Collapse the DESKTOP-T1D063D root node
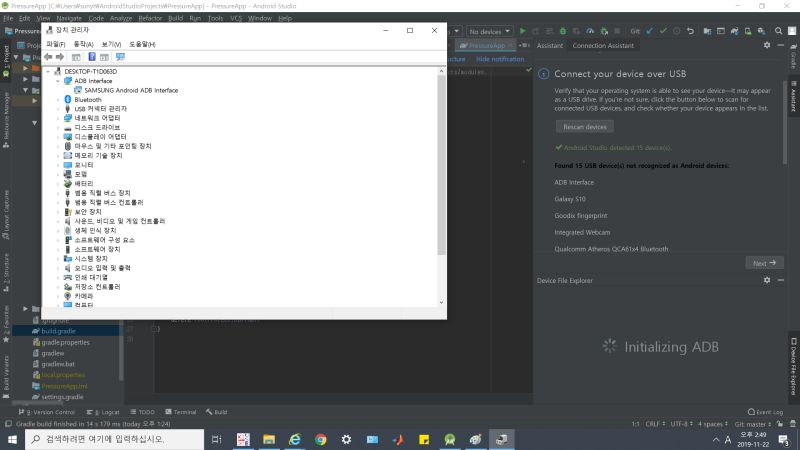The height and width of the screenshot is (450, 800). (x=48, y=71)
